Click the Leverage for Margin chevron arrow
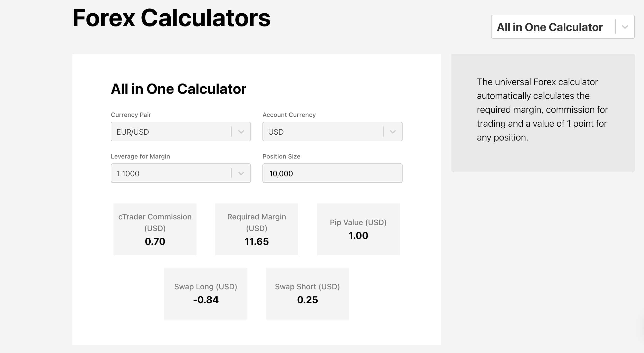This screenshot has height=353, width=644. click(x=241, y=173)
